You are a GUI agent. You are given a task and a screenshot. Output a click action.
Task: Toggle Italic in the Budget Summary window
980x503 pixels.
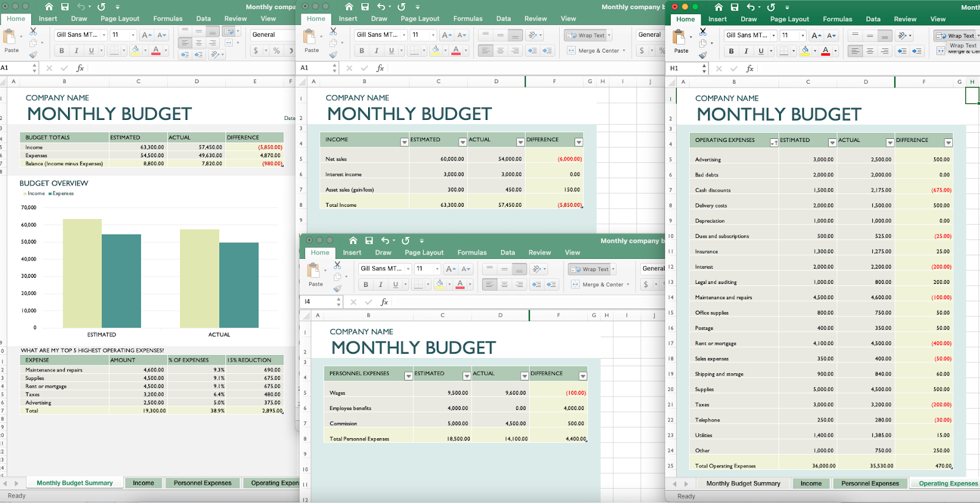(x=77, y=51)
